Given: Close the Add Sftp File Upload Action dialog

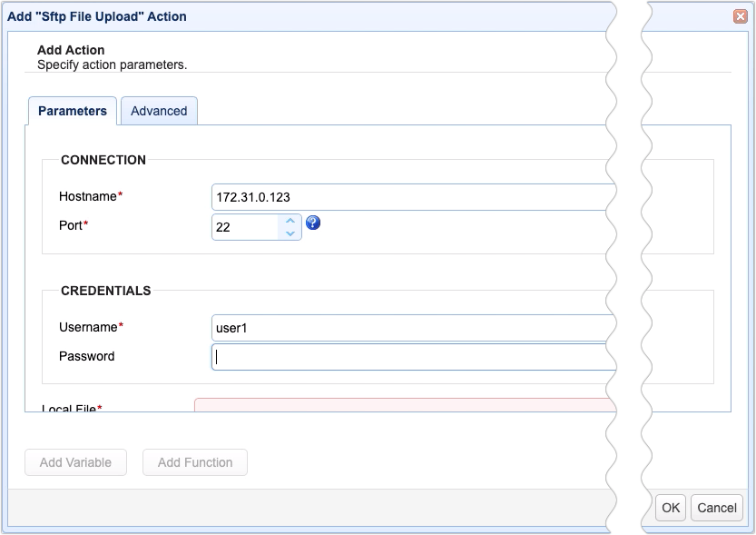Looking at the screenshot, I should tap(742, 15).
